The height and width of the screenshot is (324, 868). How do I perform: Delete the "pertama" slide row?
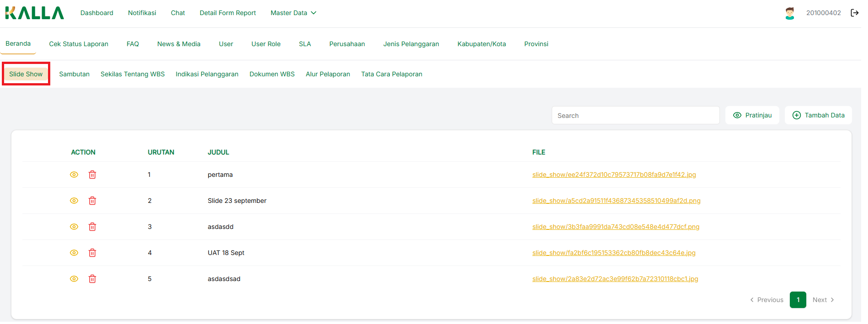pos(92,175)
